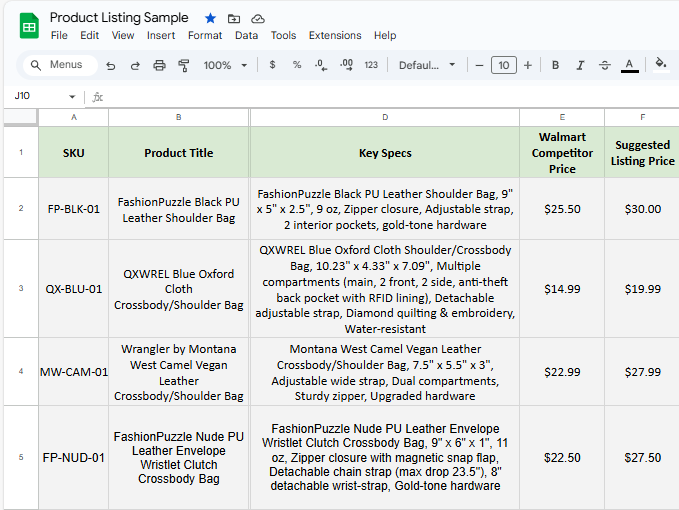Image resolution: width=679 pixels, height=510 pixels.
Task: Redo the last action
Action: click(x=135, y=65)
